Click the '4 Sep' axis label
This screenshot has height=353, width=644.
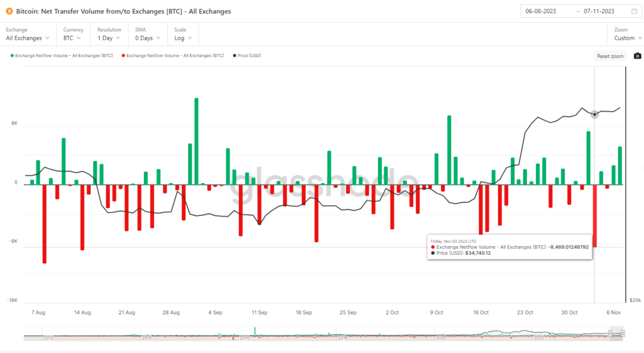[x=215, y=313]
